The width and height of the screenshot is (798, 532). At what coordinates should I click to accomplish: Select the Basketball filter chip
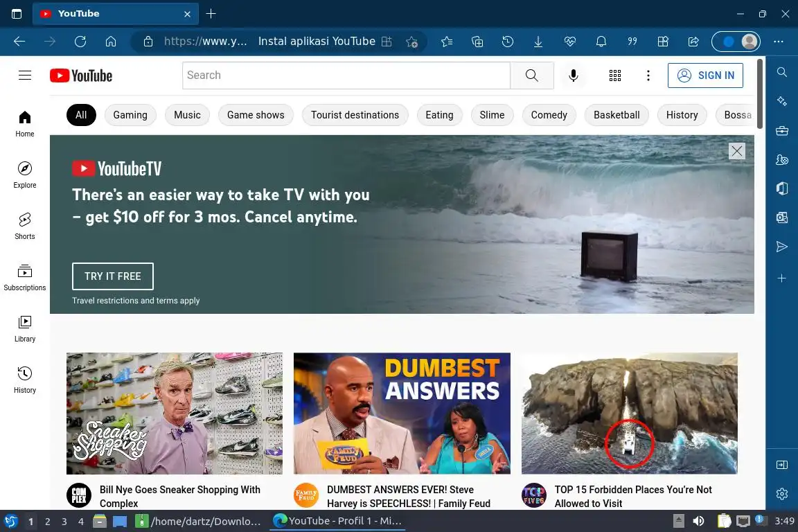coord(617,115)
